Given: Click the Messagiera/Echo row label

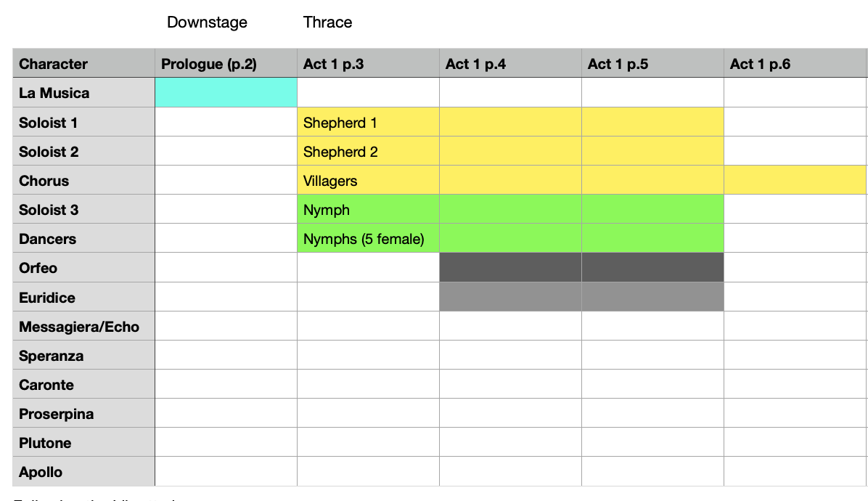Looking at the screenshot, I should point(83,327).
